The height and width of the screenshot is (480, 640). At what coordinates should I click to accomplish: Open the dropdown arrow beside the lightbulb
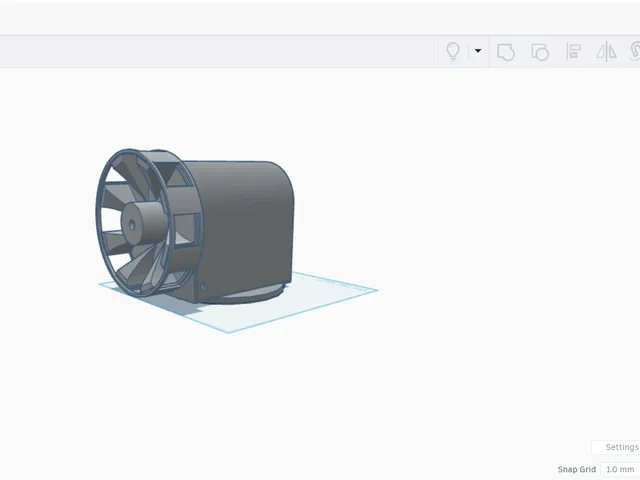(478, 51)
